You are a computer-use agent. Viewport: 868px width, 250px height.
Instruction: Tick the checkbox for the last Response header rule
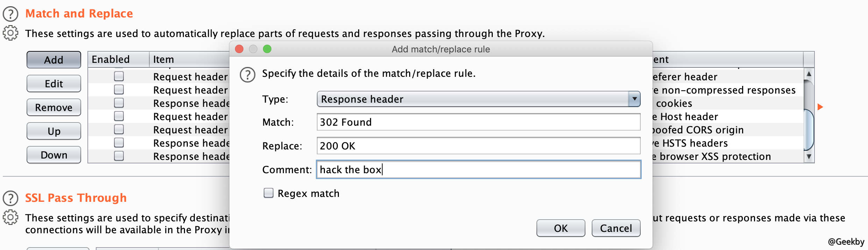(119, 156)
